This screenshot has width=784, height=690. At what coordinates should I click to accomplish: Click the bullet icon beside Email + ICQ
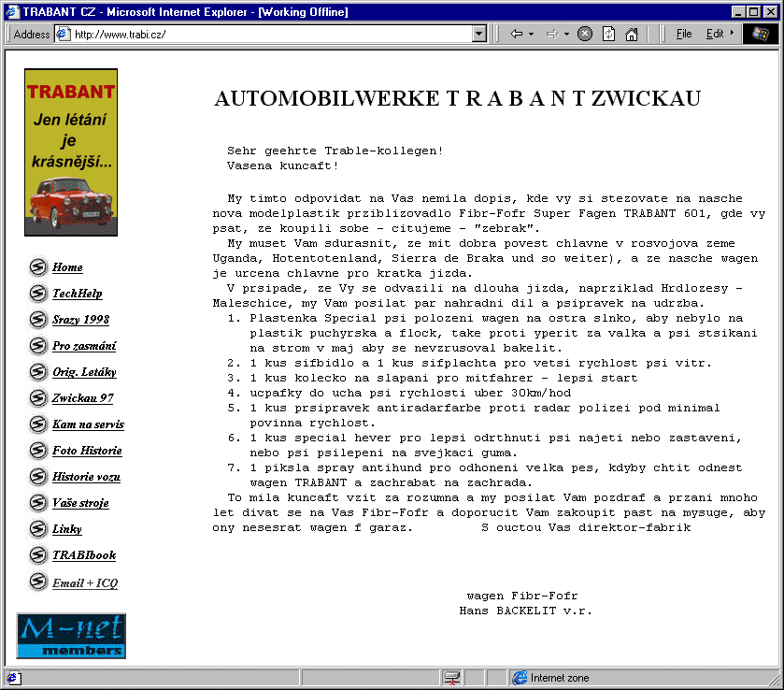pos(38,582)
